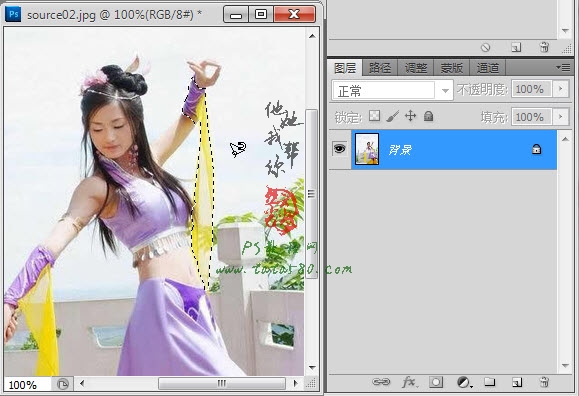This screenshot has height=396, width=579.
Task: Click the 背景 layer name
Action: pyautogui.click(x=400, y=150)
